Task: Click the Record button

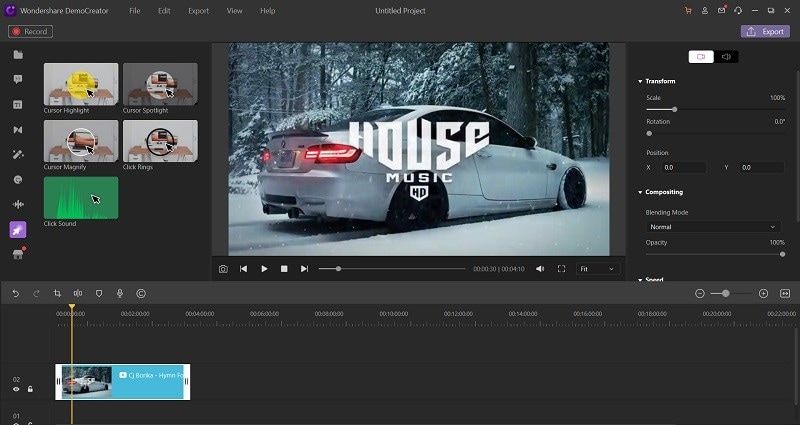Action: [30, 32]
